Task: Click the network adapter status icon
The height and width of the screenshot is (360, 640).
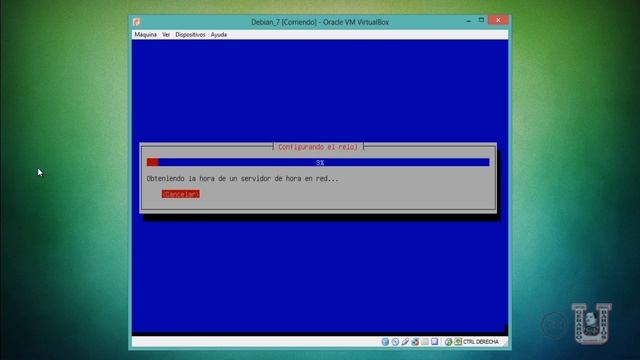Action: (x=415, y=342)
